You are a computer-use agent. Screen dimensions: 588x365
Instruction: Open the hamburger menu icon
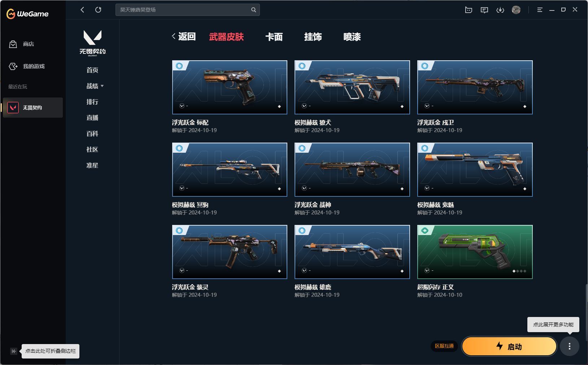point(540,10)
